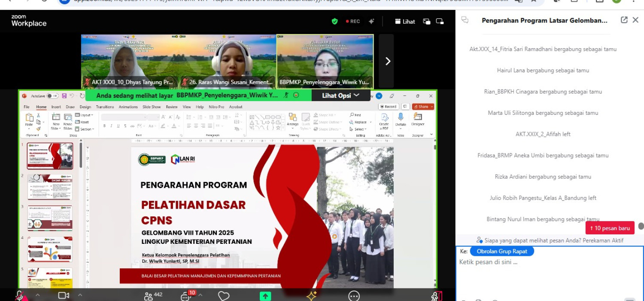Open the Lihat Opsi menu
This screenshot has width=644, height=301.
click(x=340, y=95)
